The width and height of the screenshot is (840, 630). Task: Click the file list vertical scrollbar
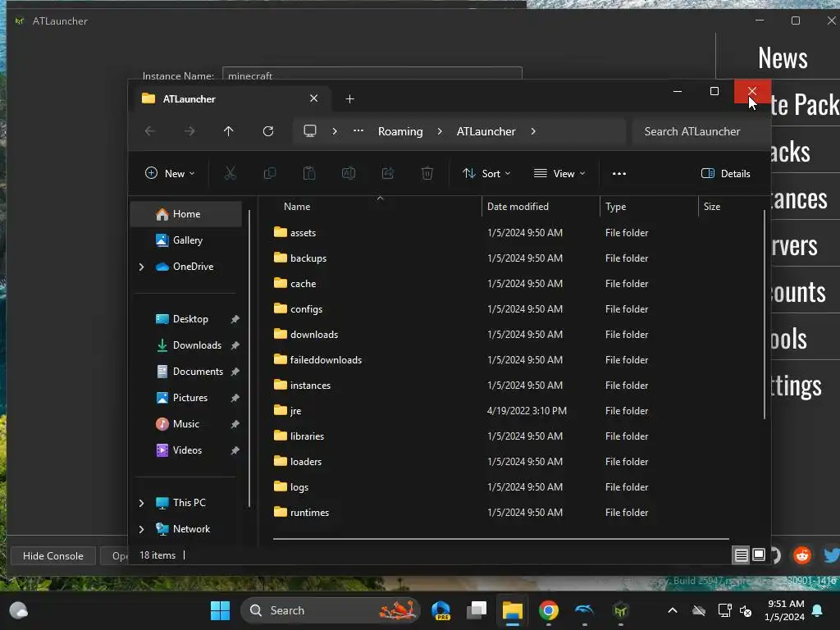(x=765, y=314)
